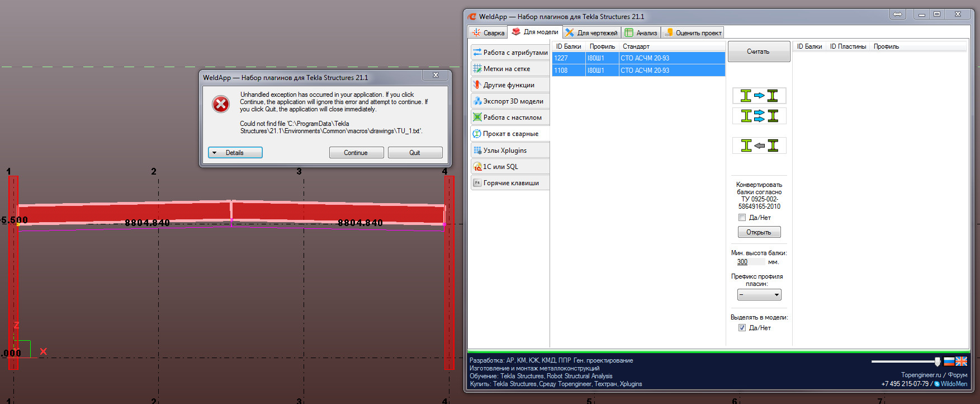Open Горячие клавиши section
This screenshot has width=980, height=404.
click(x=510, y=183)
